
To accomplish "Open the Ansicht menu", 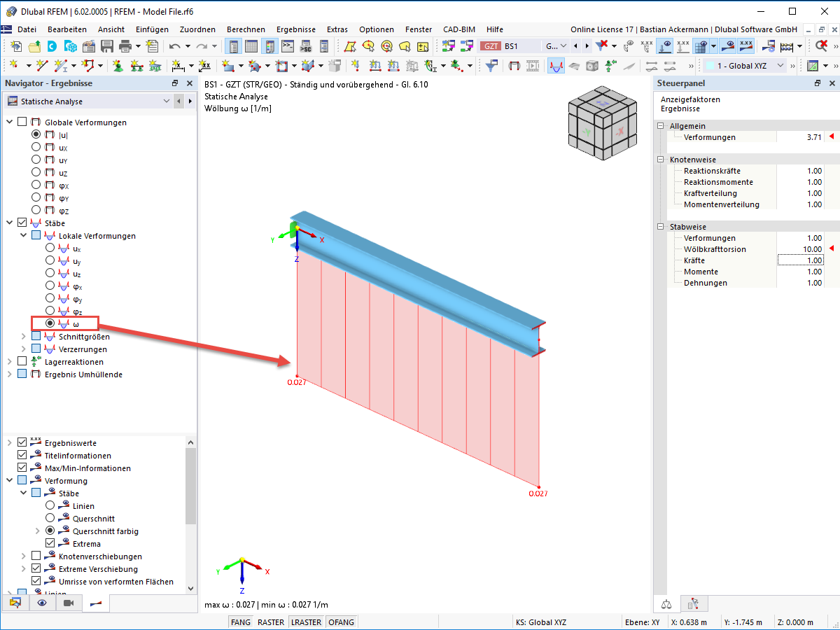I will click(x=111, y=29).
